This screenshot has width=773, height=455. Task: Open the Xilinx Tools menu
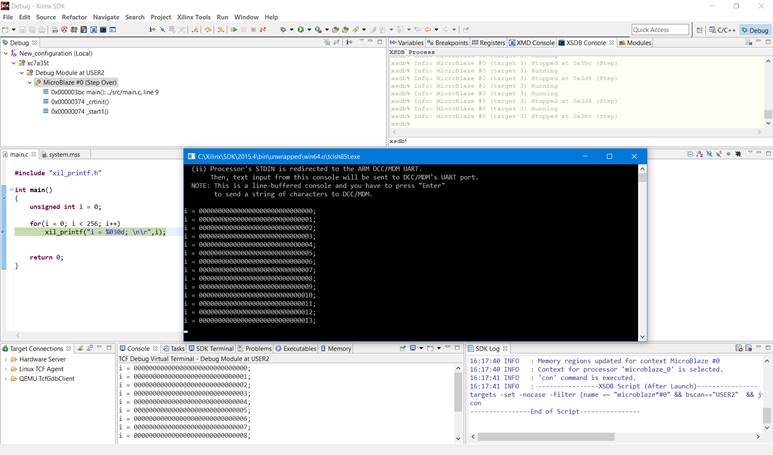(x=194, y=17)
